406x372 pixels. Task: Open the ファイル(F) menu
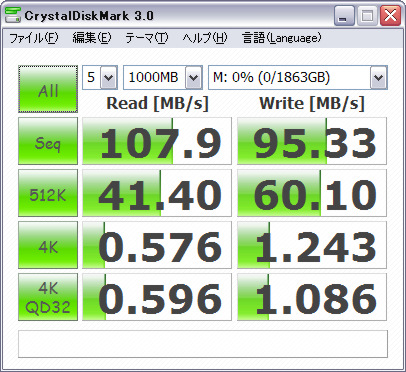tap(34, 38)
